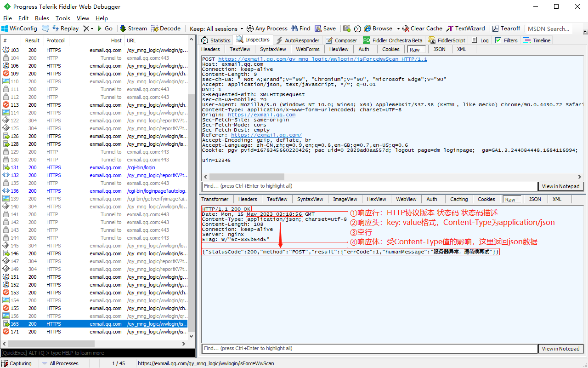The width and height of the screenshot is (588, 368).
Task: Toggle Capturing in status bar
Action: click(x=17, y=363)
